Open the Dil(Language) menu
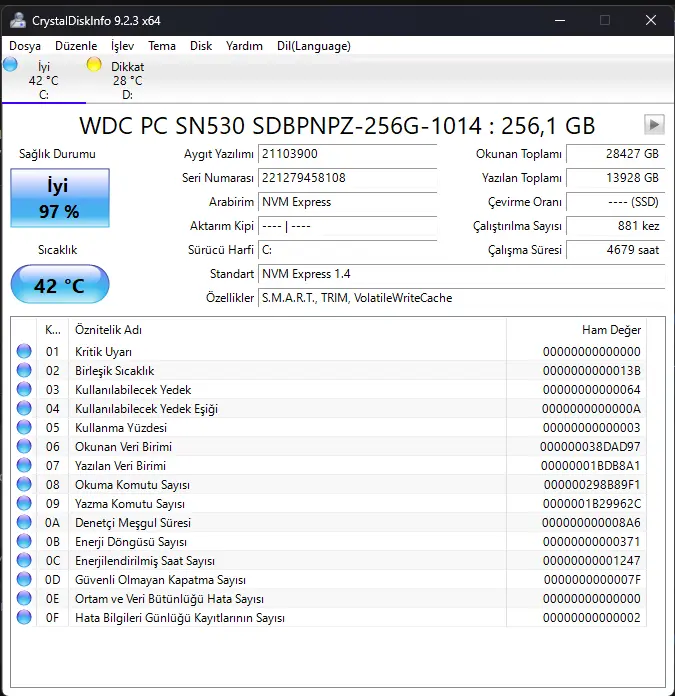The height and width of the screenshot is (696, 675). 314,46
